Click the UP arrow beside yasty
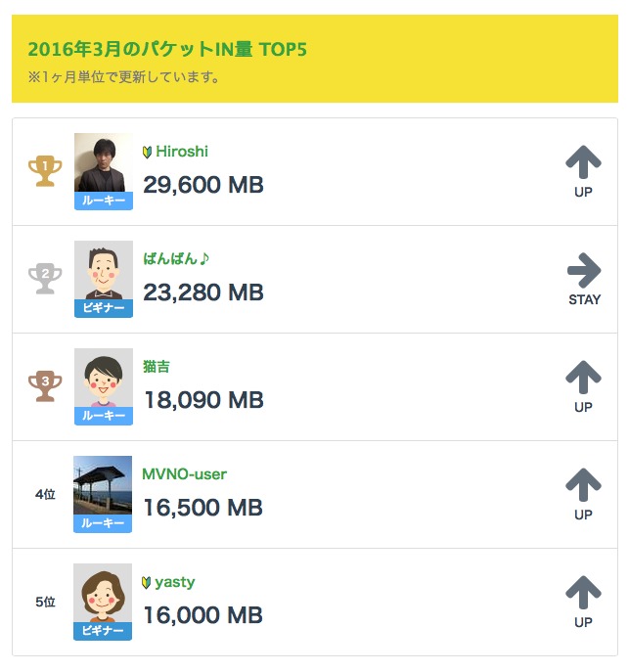Viewport: 629px width, 672px height. [x=583, y=593]
